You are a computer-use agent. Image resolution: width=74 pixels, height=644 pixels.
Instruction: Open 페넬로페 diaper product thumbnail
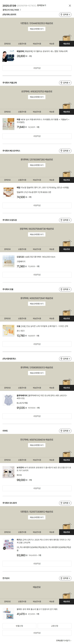coord(8,56)
